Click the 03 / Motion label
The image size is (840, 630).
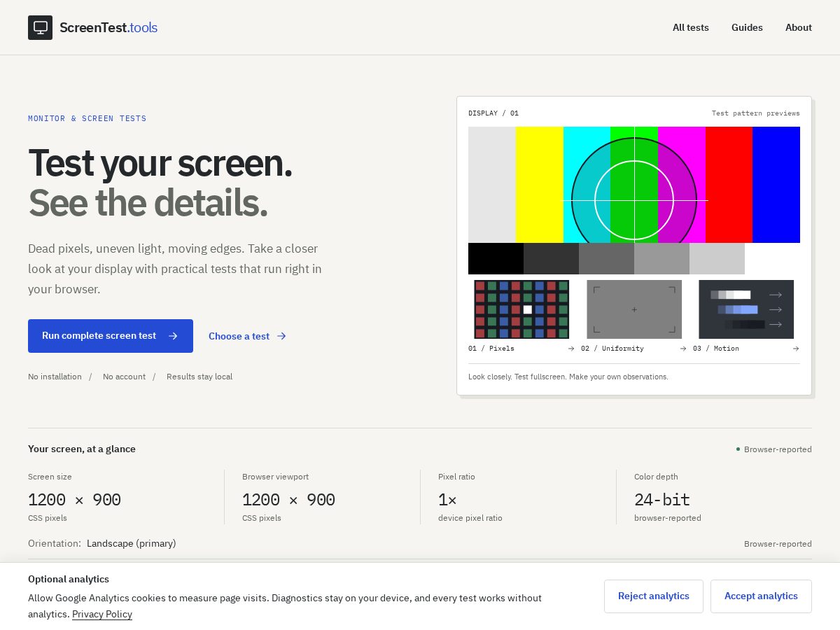(x=716, y=349)
